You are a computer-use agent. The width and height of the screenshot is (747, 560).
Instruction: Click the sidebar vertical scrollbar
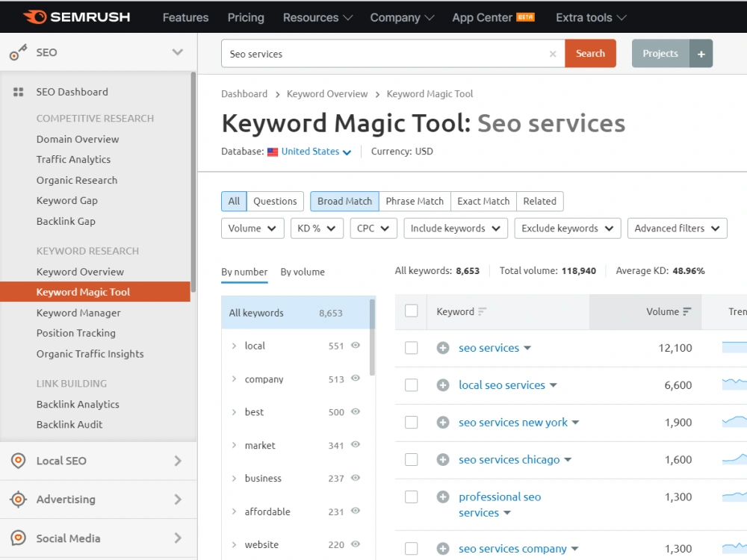click(193, 182)
